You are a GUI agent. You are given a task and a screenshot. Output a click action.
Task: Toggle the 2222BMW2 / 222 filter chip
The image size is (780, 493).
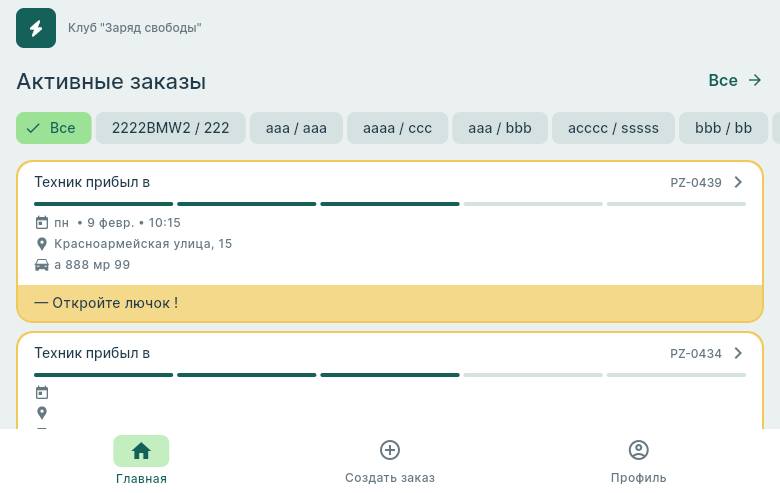point(170,128)
